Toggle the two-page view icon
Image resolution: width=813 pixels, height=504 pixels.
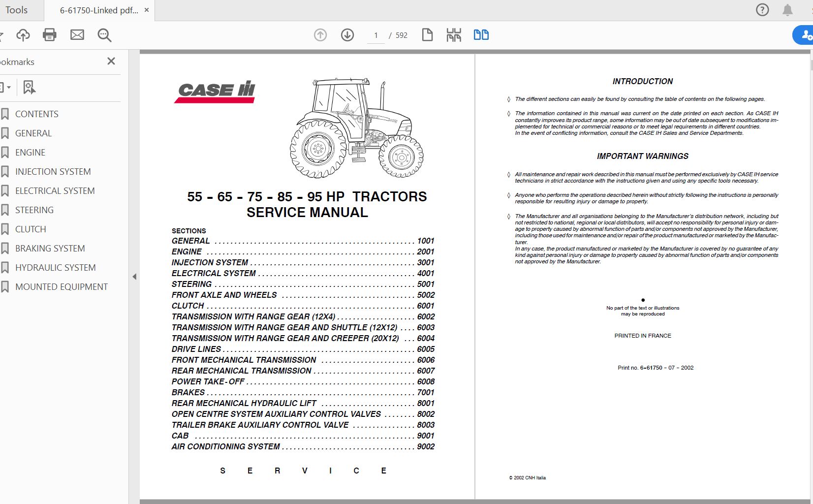click(481, 35)
